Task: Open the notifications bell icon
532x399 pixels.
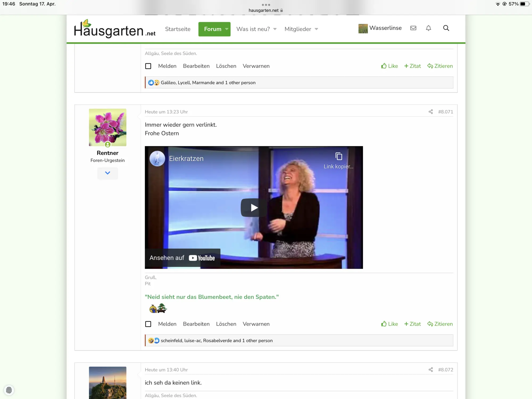Action: [x=428, y=28]
